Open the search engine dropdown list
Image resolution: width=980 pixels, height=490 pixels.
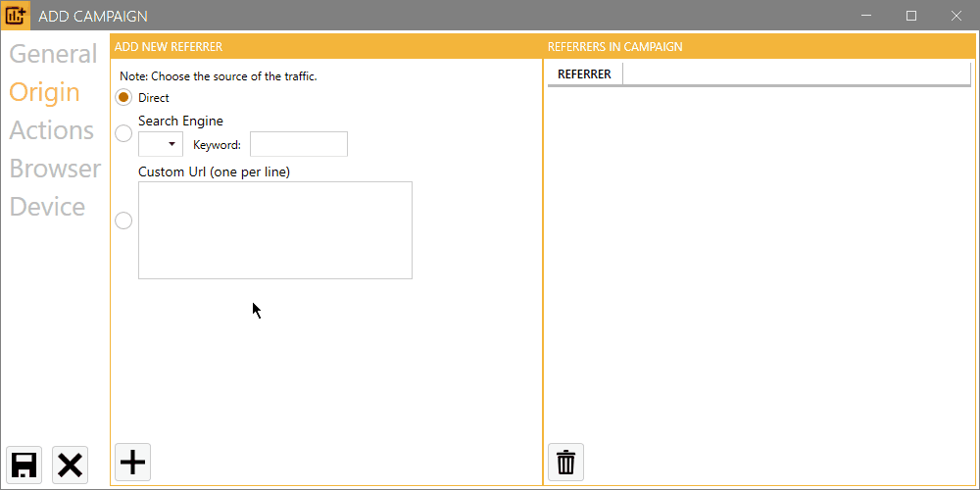coord(161,144)
